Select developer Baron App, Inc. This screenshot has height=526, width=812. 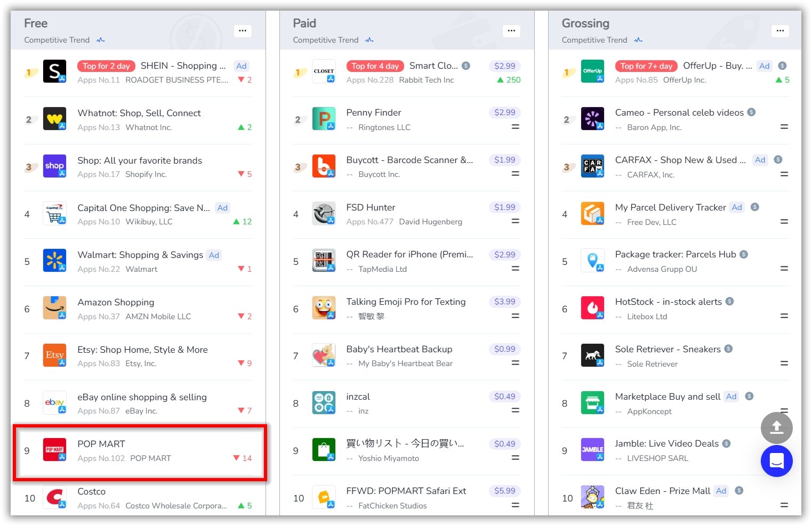pos(654,127)
